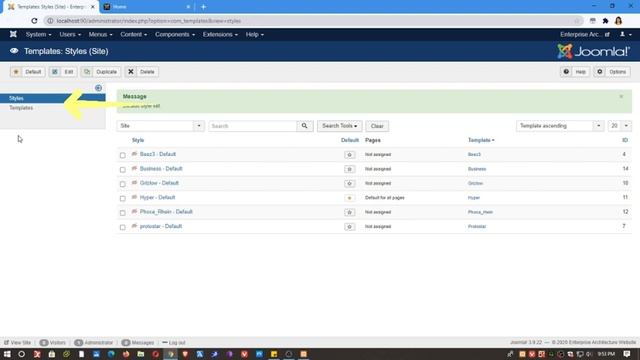
Task: Open the Template ascending sort dropdown
Action: [560, 126]
